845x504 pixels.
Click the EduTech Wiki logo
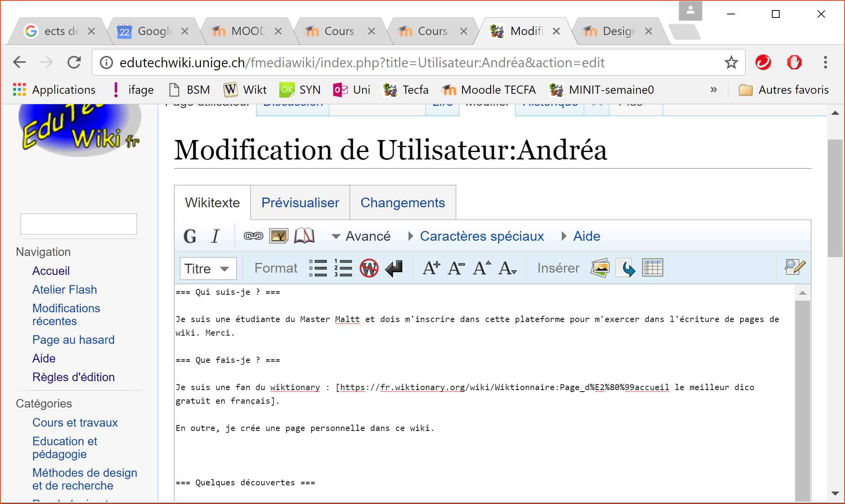[80, 129]
